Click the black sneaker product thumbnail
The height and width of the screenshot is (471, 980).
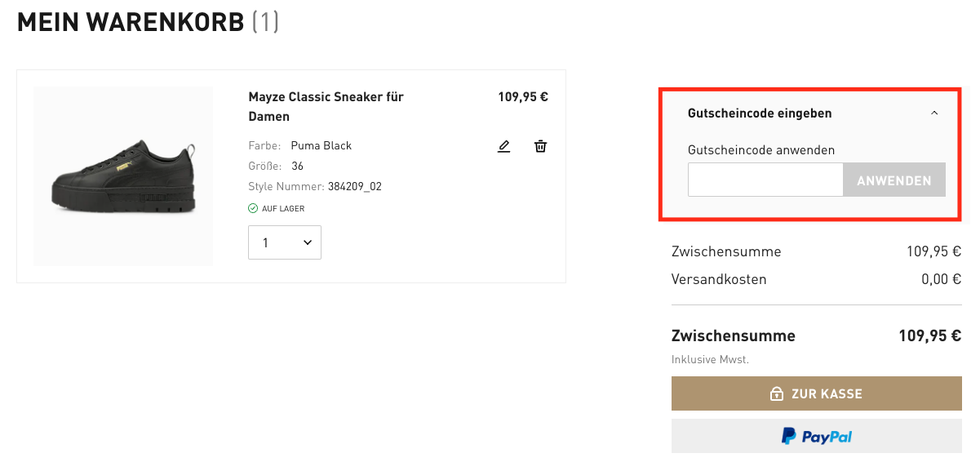click(x=123, y=176)
